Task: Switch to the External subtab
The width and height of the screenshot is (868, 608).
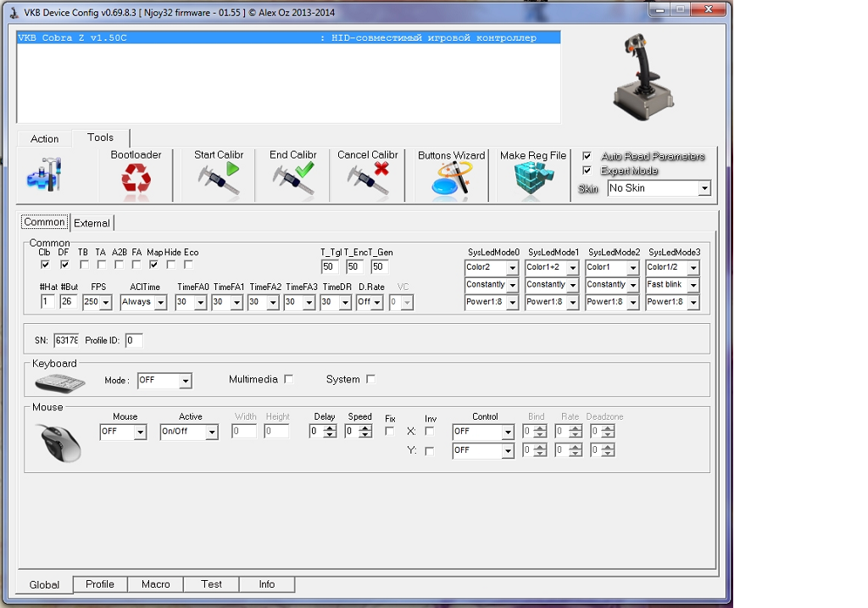Action: click(x=92, y=223)
